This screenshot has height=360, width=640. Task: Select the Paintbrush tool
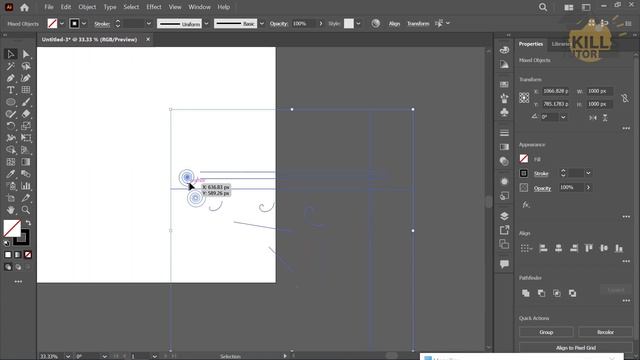point(26,102)
